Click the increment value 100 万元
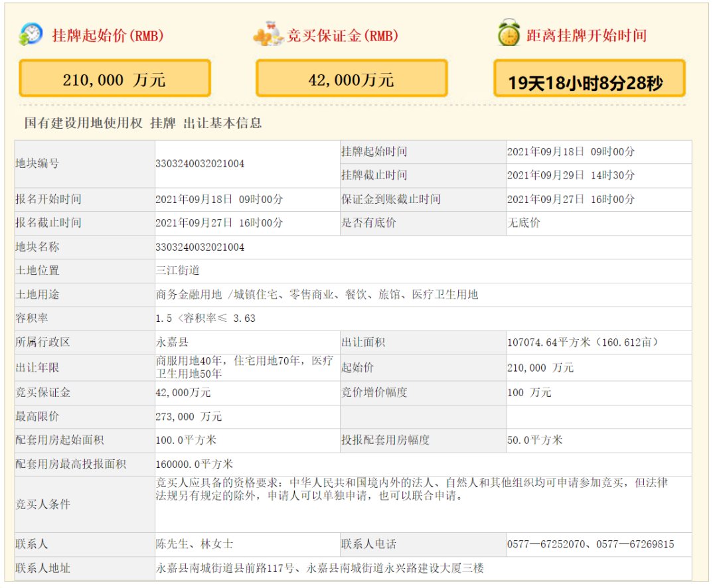 pyautogui.click(x=529, y=392)
